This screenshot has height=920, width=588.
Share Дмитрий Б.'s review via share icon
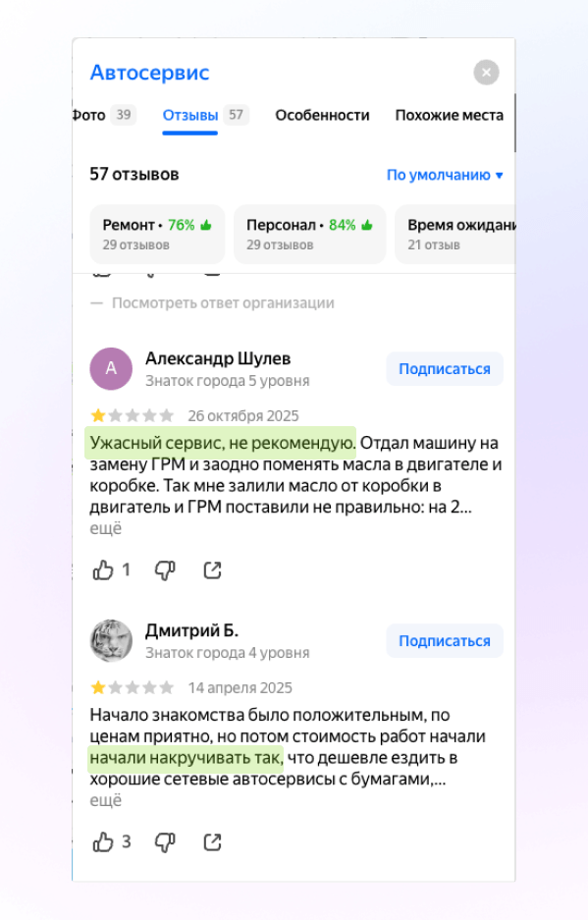click(212, 842)
